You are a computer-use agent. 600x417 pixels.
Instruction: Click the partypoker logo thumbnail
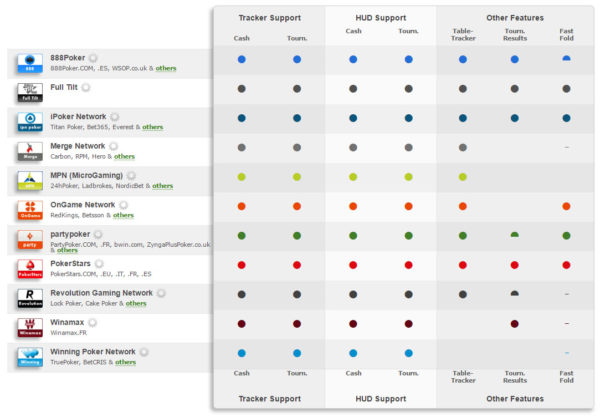[30, 239]
